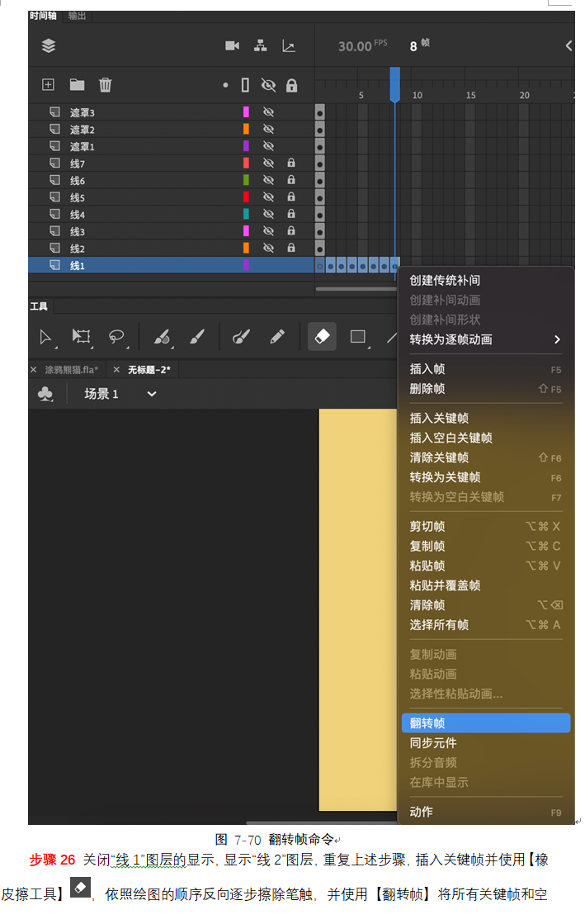Select the Pencil tool
Viewport: 585px width, 924px height.
[277, 336]
